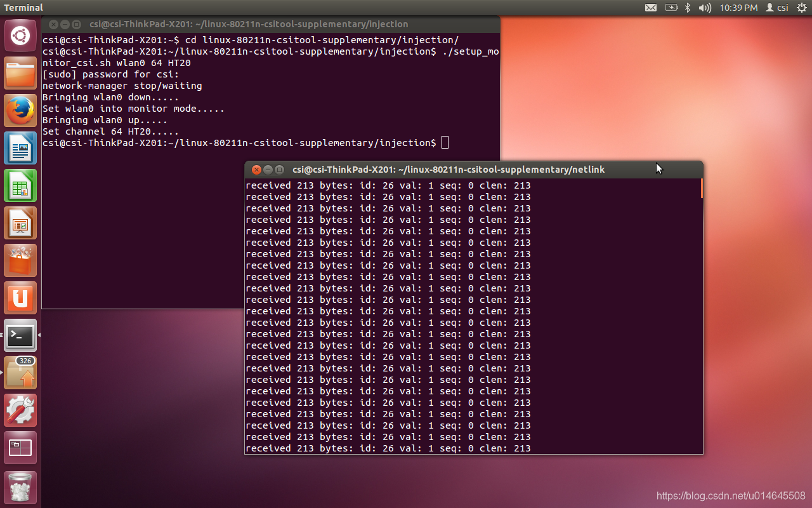Focus the netlink terminal title bar
This screenshot has height=508, width=812.
click(x=474, y=170)
